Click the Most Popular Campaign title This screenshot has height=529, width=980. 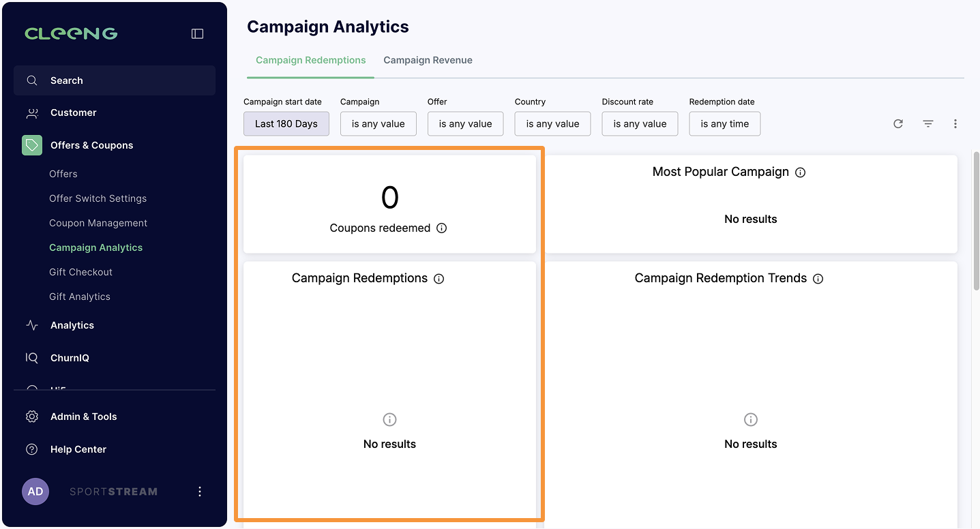[721, 172]
